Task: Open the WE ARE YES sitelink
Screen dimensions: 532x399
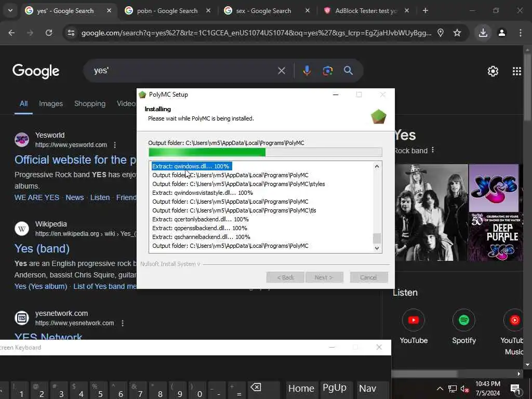Action: [37, 197]
